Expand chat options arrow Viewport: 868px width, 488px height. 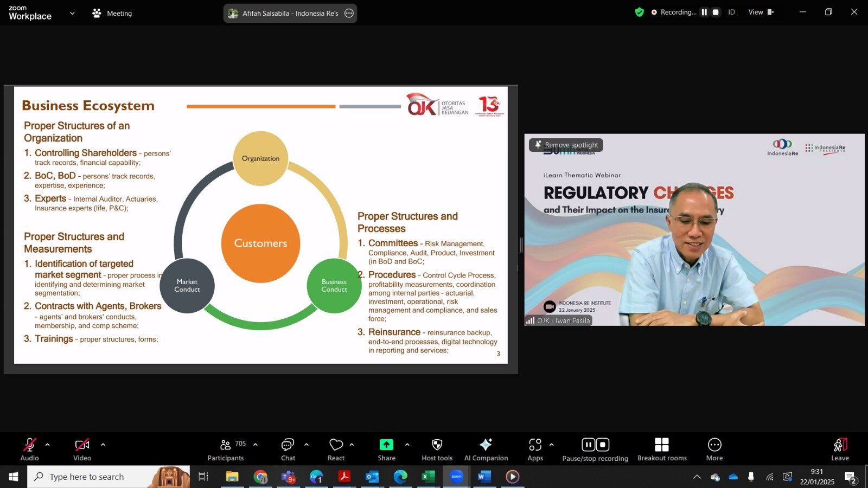click(x=307, y=445)
